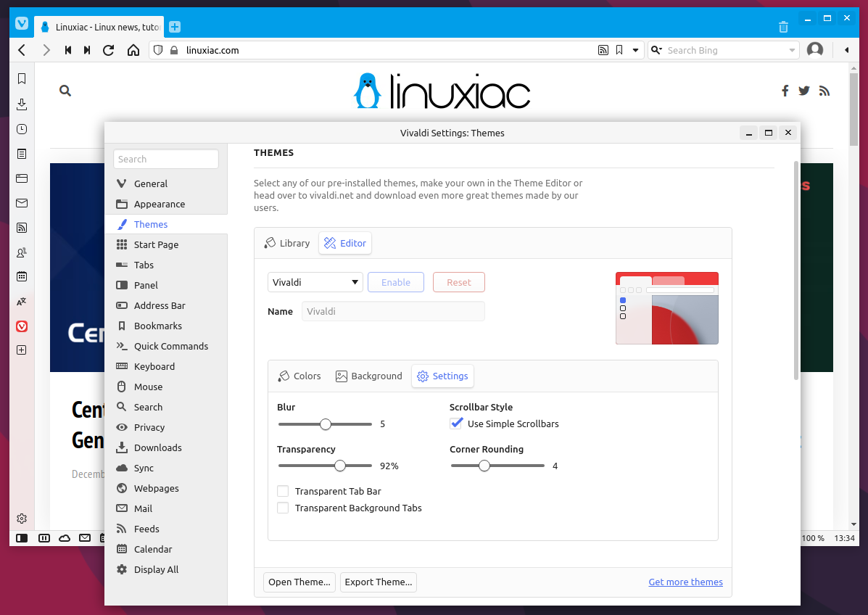Screen dimensions: 868x615
Task: Click the settings Search input field
Action: pyautogui.click(x=166, y=159)
